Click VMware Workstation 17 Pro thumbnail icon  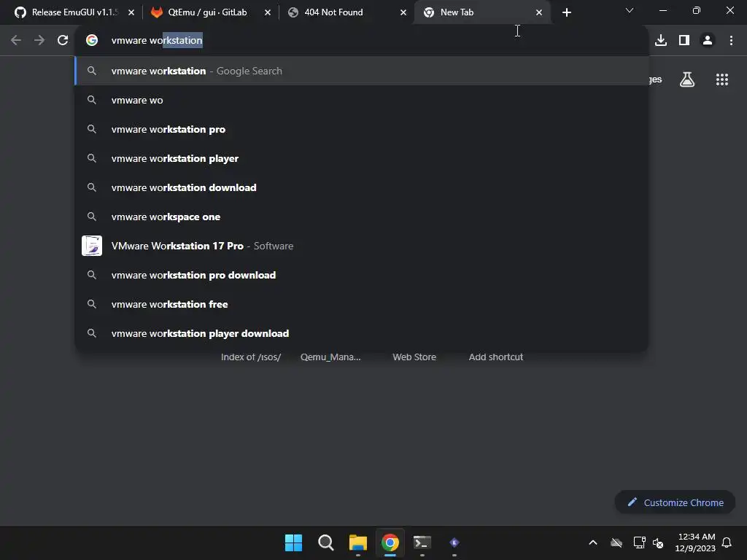click(92, 246)
